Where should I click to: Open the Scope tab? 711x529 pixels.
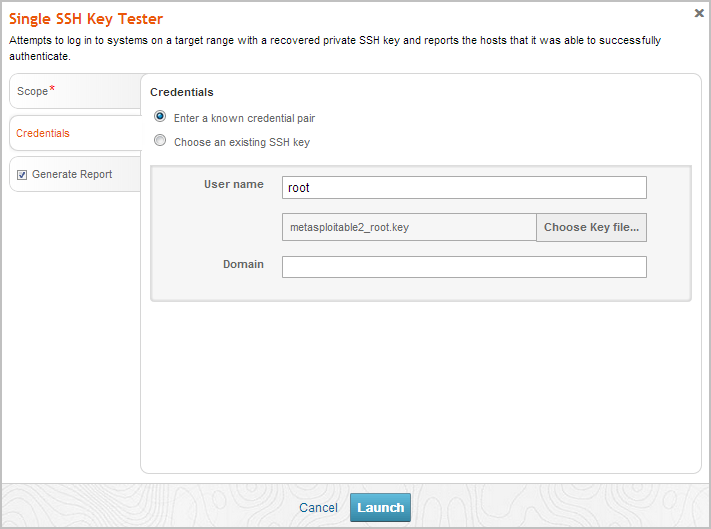click(x=33, y=91)
